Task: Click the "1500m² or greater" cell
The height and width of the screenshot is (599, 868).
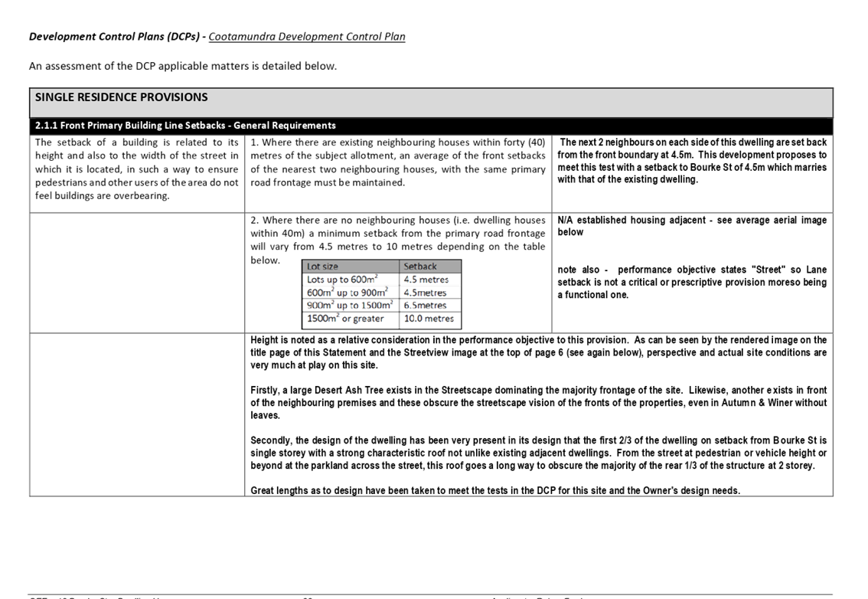Action: click(x=351, y=319)
